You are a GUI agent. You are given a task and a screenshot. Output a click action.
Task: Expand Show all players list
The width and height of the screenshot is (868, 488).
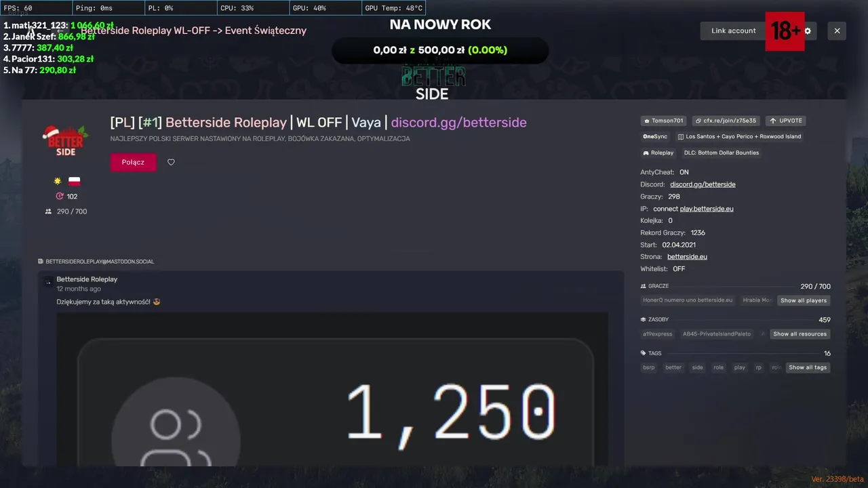[x=804, y=300]
